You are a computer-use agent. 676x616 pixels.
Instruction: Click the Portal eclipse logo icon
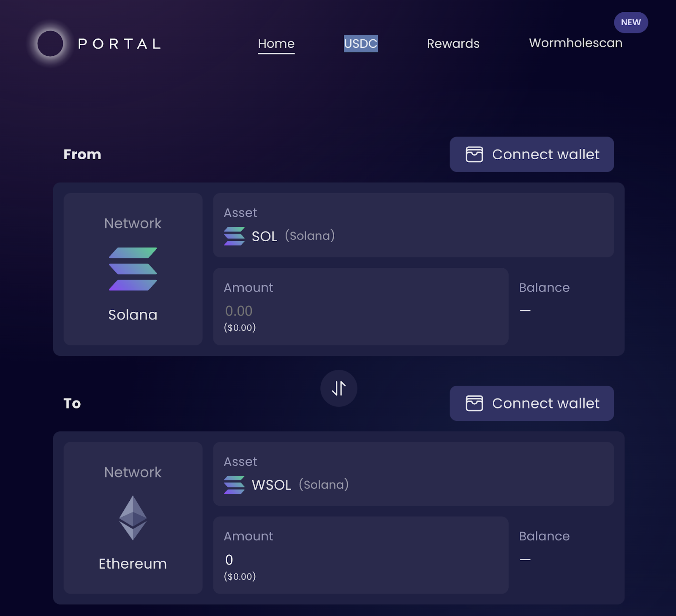coord(50,44)
